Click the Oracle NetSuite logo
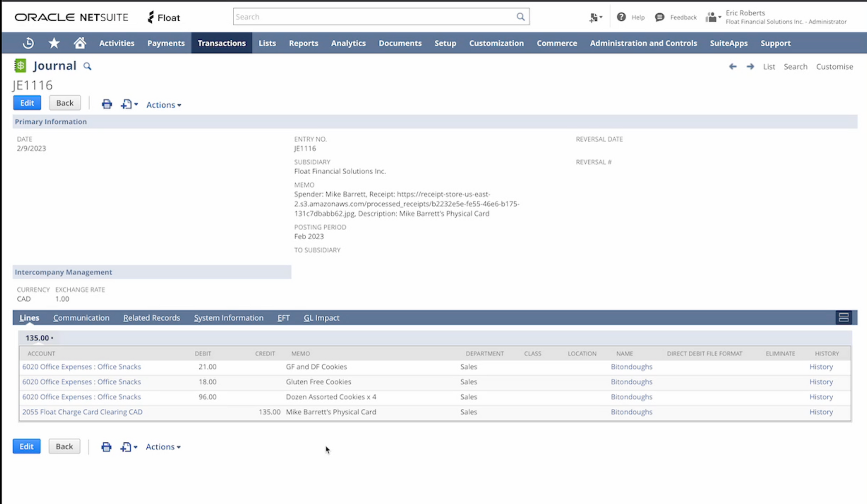The height and width of the screenshot is (504, 867). 72,17
